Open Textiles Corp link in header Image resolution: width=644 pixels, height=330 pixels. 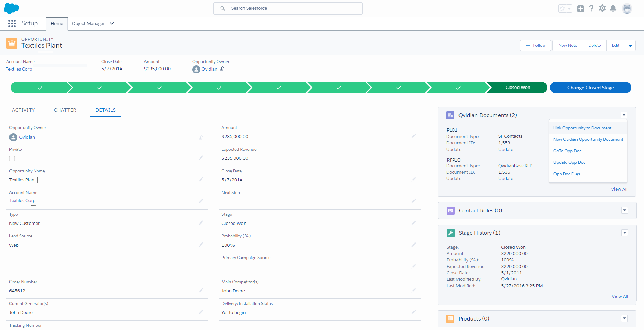pos(19,69)
